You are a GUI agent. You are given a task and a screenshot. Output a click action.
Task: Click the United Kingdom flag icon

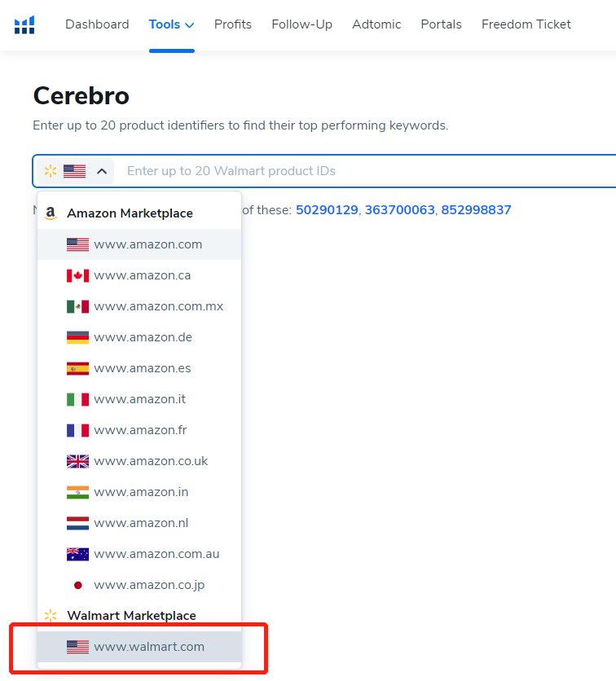pyautogui.click(x=77, y=461)
